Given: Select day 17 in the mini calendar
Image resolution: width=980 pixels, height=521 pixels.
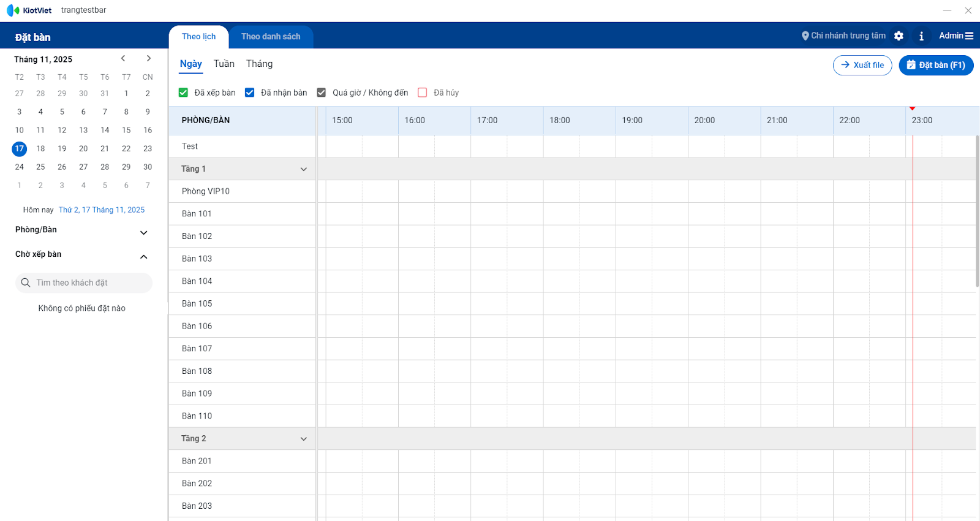Looking at the screenshot, I should [x=20, y=148].
